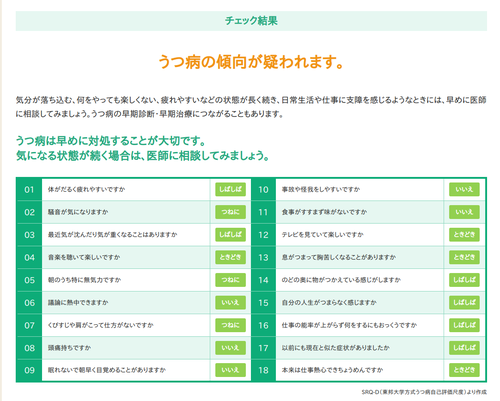Click question text 朝のうち特に無気力ですか
The width and height of the screenshot is (500, 401).
coord(84,280)
